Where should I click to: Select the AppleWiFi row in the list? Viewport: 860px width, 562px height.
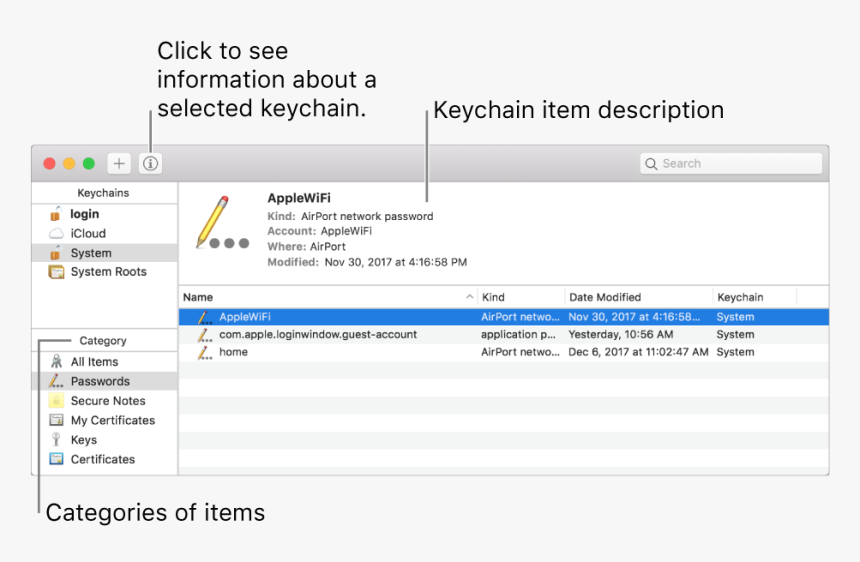click(503, 317)
